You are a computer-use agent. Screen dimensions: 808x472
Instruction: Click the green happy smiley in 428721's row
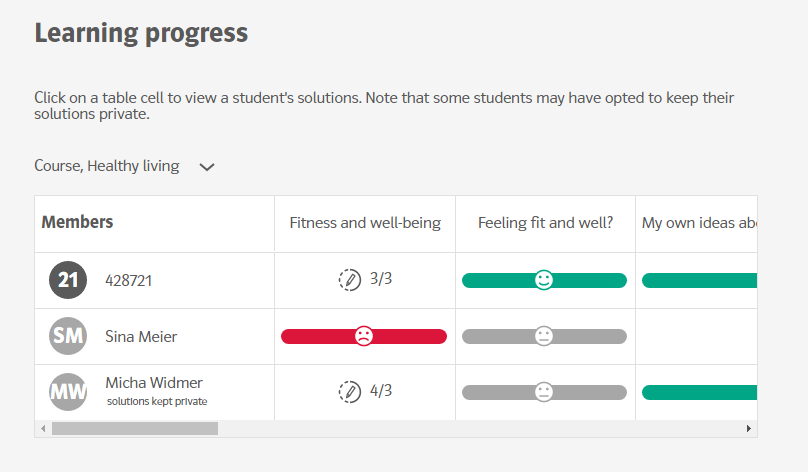(x=544, y=280)
